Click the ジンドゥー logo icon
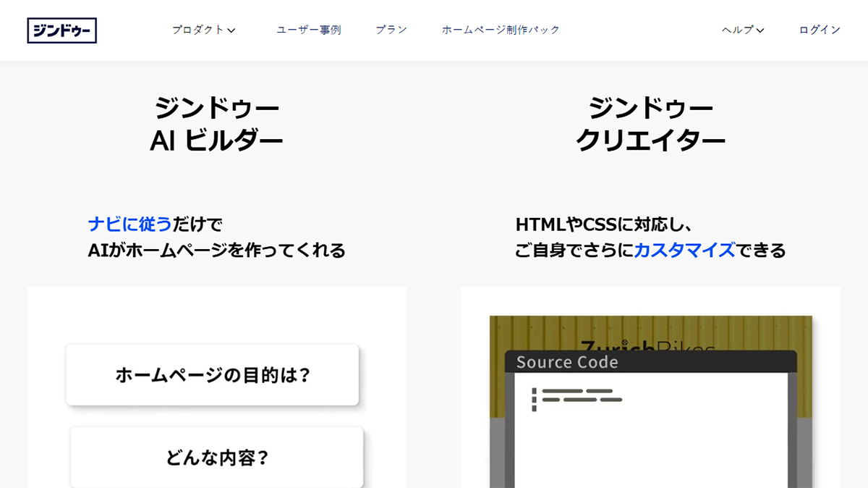The image size is (868, 488). [x=62, y=30]
